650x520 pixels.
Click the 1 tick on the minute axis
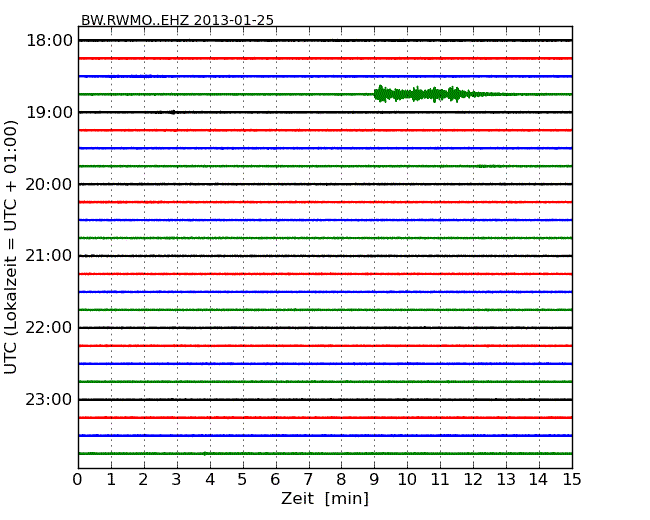click(x=111, y=480)
